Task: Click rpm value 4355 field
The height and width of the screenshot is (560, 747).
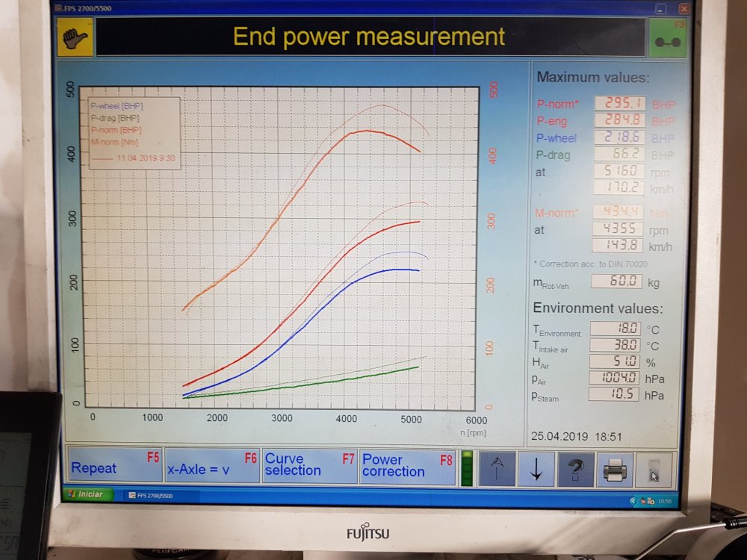Action: click(618, 228)
